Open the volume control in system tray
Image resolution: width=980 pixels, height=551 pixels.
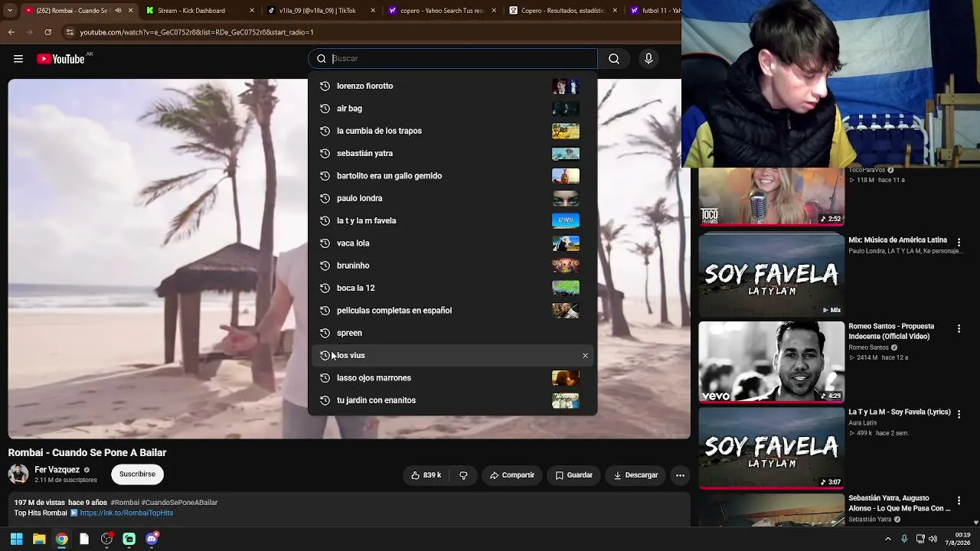coord(935,539)
